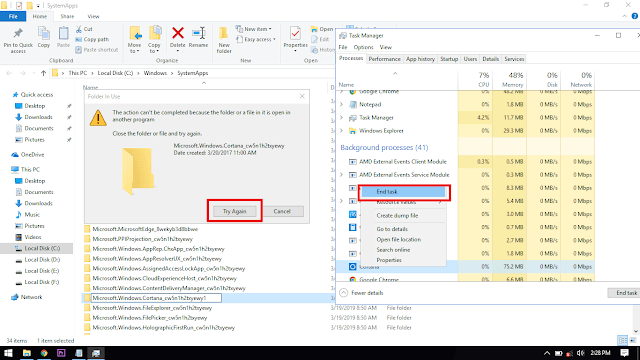Open Task Manager Options menu

pyautogui.click(x=363, y=47)
